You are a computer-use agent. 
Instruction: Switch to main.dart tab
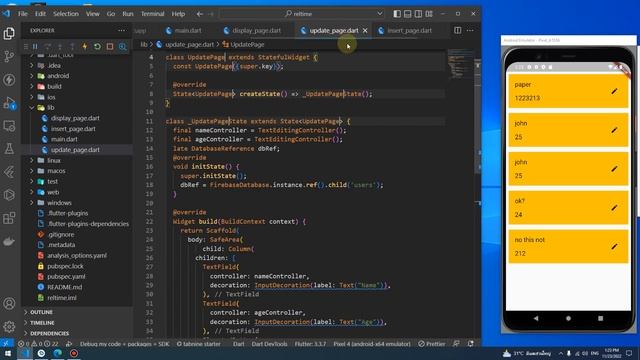point(184,31)
